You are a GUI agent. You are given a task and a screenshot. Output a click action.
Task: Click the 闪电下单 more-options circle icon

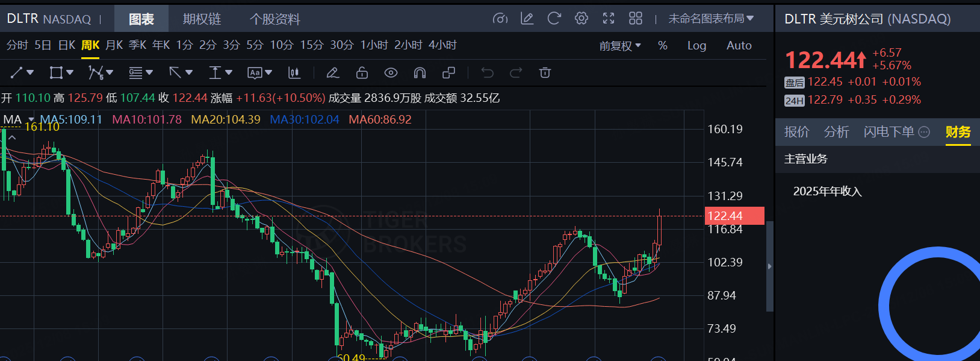[x=925, y=132]
